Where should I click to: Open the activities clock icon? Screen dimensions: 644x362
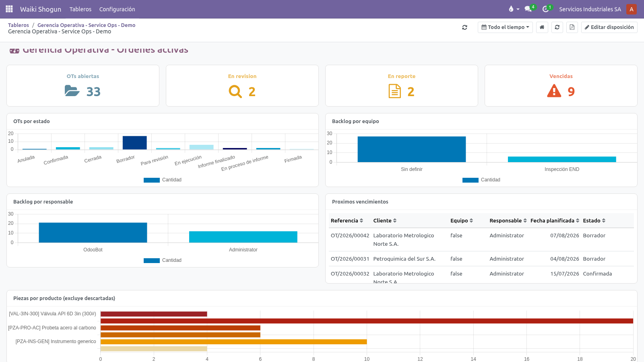tap(545, 9)
